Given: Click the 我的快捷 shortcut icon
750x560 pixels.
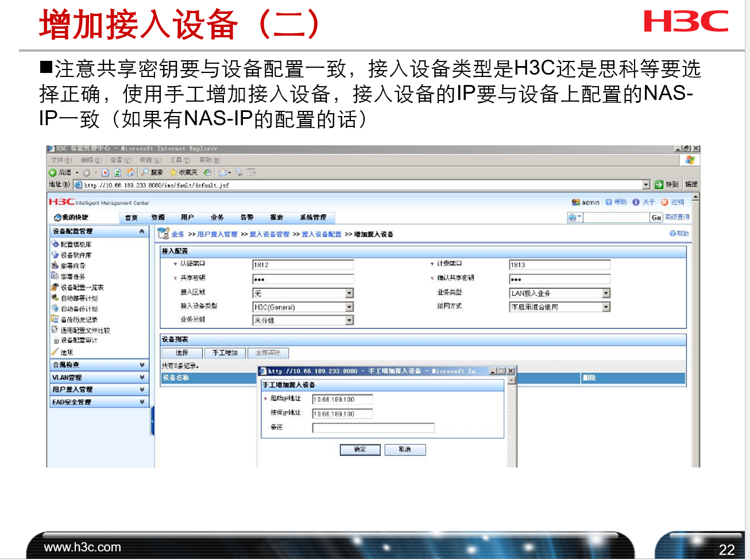Looking at the screenshot, I should (x=57, y=218).
